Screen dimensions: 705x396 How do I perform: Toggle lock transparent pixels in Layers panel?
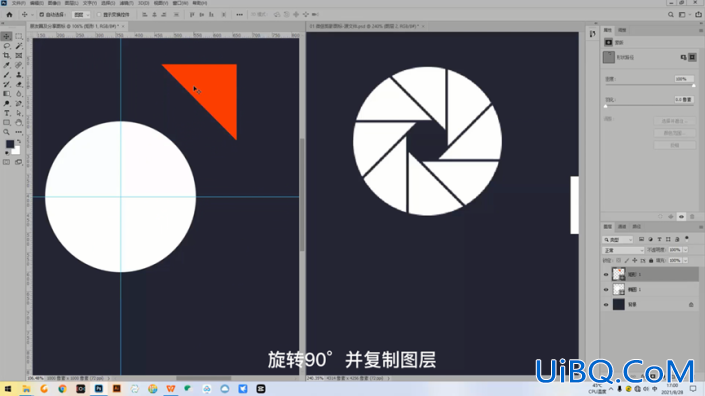[619, 261]
